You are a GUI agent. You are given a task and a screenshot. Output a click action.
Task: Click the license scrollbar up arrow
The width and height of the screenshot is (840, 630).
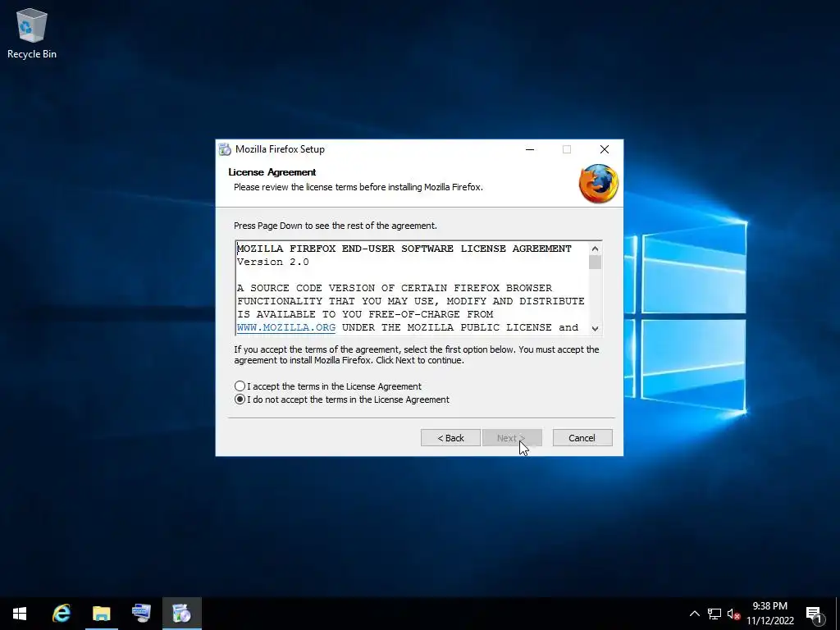click(595, 249)
